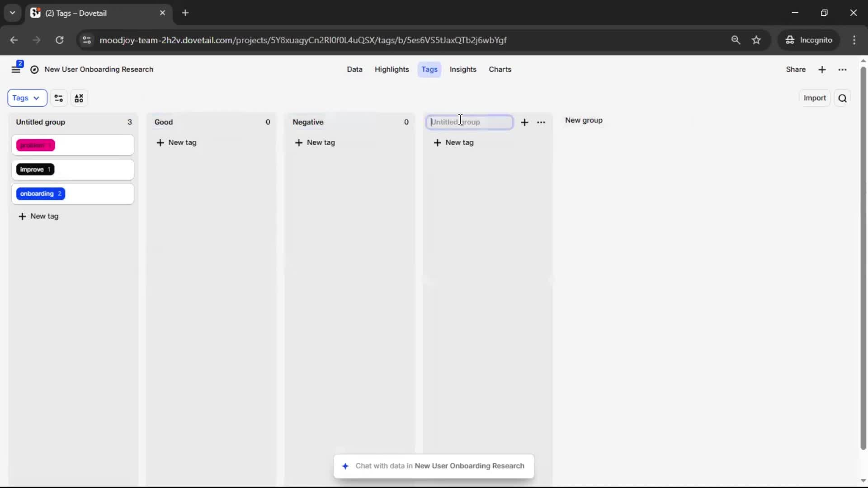868x488 pixels.
Task: Open the browser tab list chevron
Action: 12,13
